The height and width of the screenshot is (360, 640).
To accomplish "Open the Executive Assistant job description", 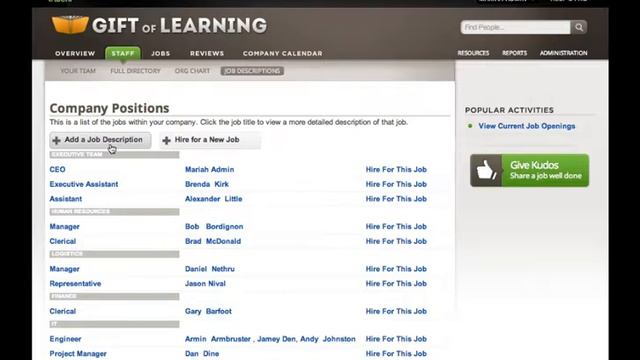I will click(84, 184).
